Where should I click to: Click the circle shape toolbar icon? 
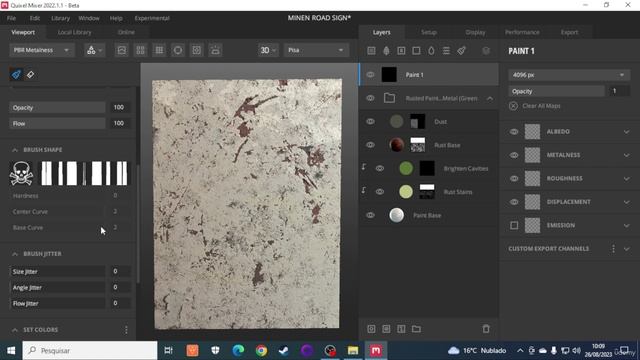[x=178, y=50]
